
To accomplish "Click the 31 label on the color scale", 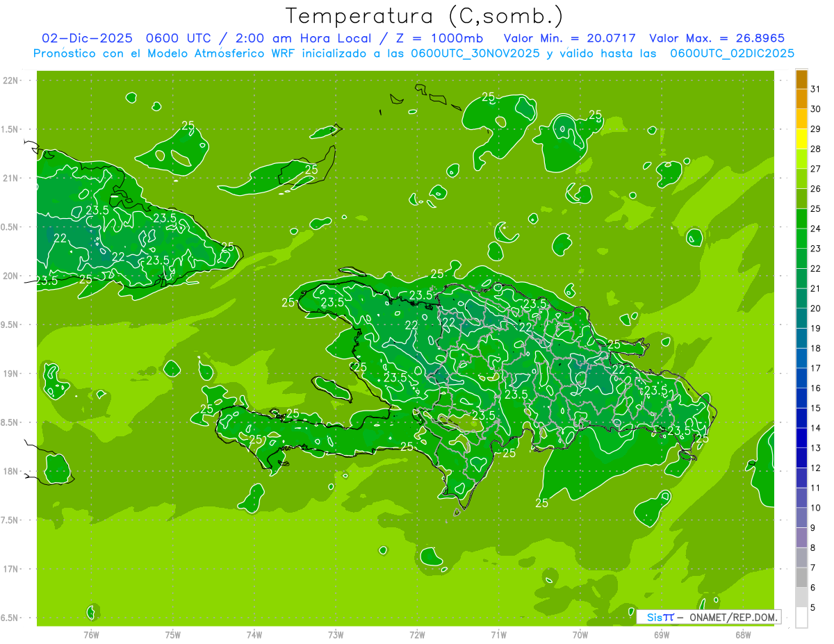I will click(815, 89).
